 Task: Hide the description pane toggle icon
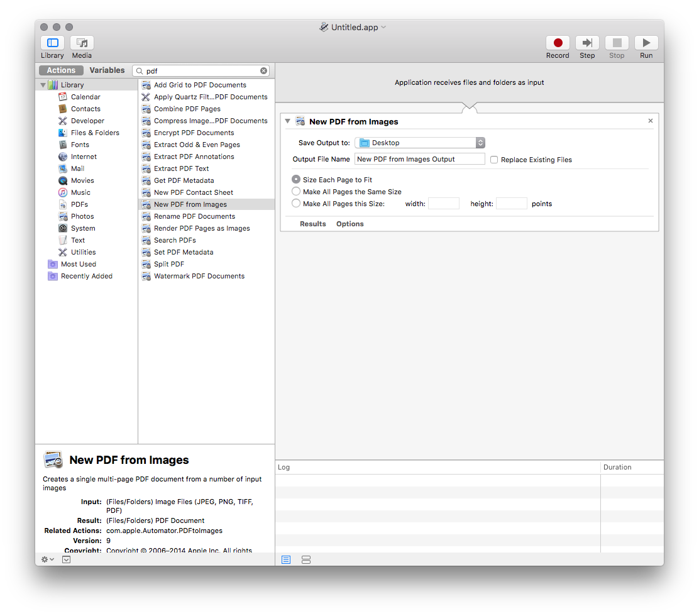pos(67,559)
